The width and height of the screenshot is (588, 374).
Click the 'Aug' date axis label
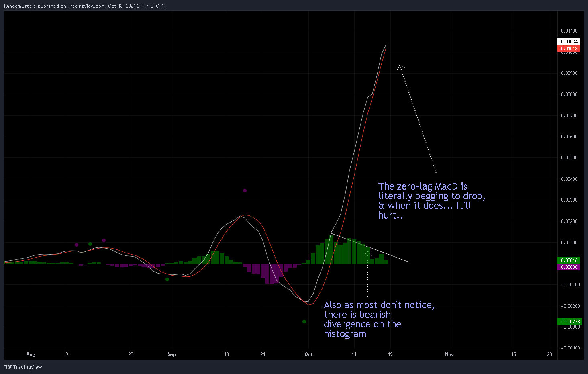point(31,354)
